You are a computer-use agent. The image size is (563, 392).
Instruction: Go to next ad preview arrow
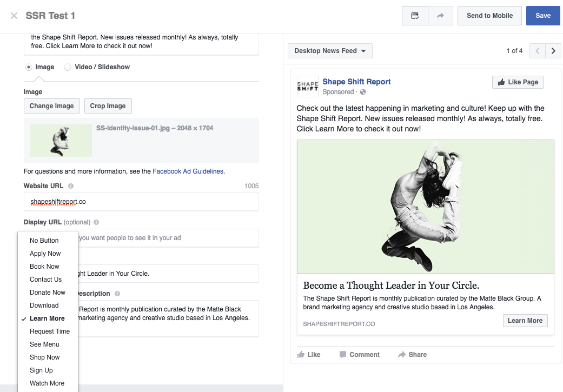553,51
